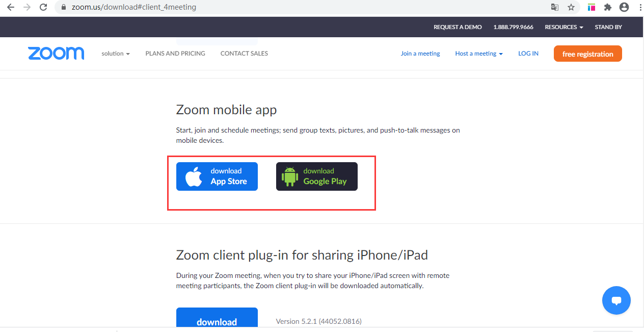This screenshot has height=332, width=644.
Task: Download from Google Play
Action: click(x=317, y=176)
